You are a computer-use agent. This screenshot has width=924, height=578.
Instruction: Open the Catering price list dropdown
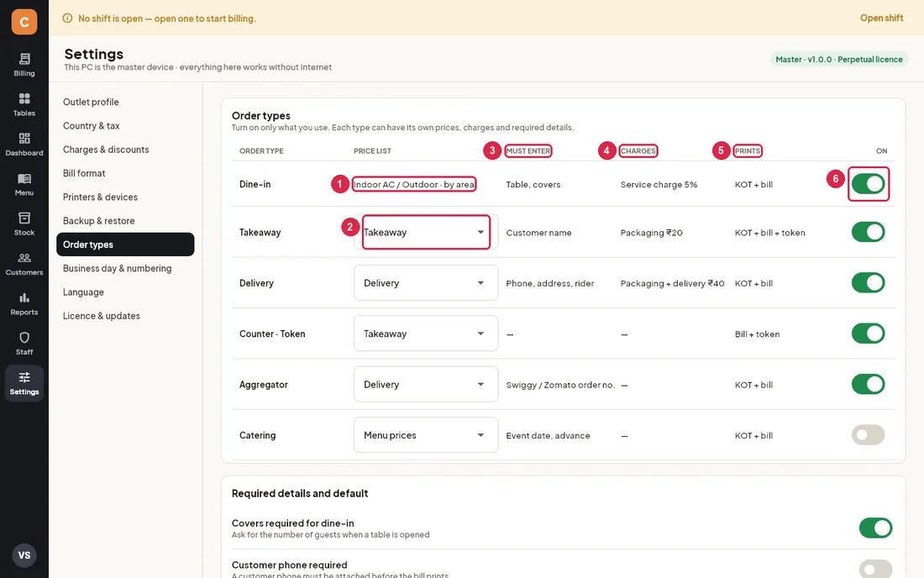426,435
